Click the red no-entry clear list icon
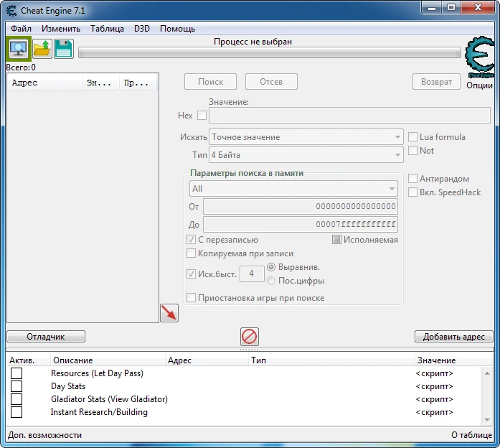This screenshot has height=448, width=500. tap(250, 336)
